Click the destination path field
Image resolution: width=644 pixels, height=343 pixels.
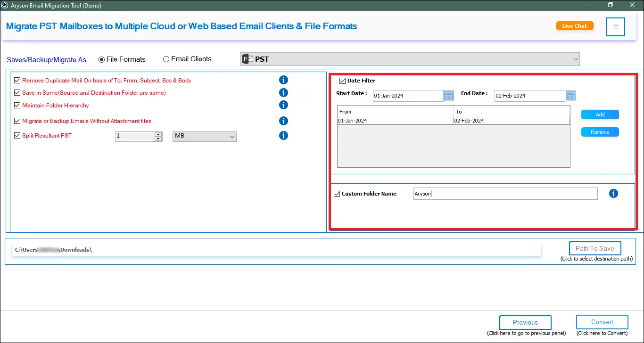click(276, 250)
